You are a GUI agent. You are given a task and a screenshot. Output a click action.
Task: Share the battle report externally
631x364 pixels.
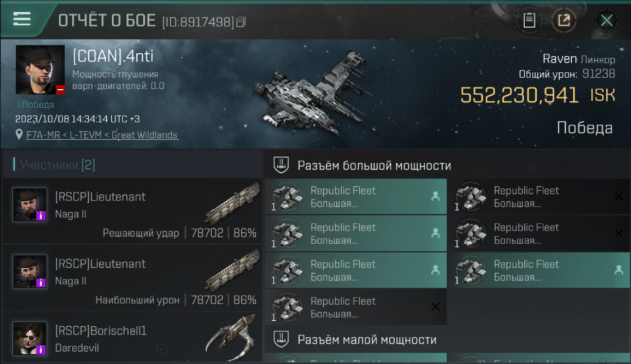[x=564, y=20]
